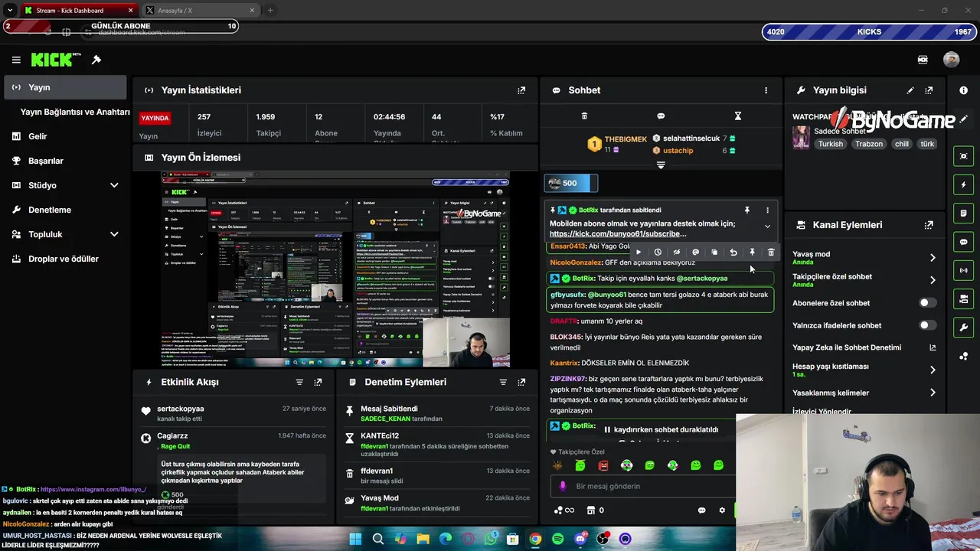Click the dashboard view icon left of the avatar
Screen dimensions: 980x551
click(x=923, y=60)
